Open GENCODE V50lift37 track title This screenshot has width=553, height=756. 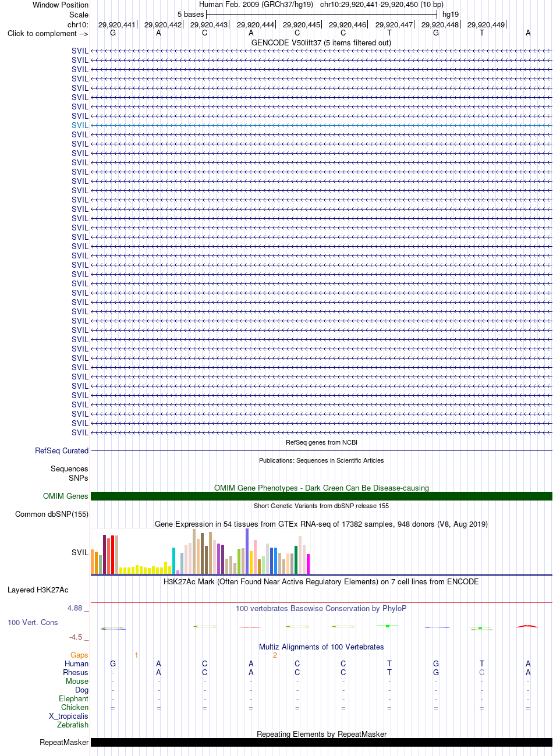321,42
